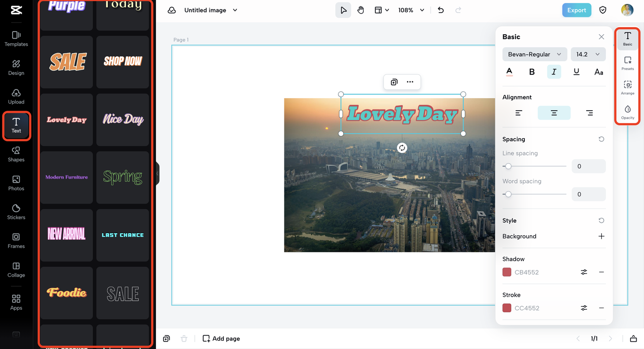Open the shield privacy icon
The width and height of the screenshot is (644, 349).
(603, 10)
